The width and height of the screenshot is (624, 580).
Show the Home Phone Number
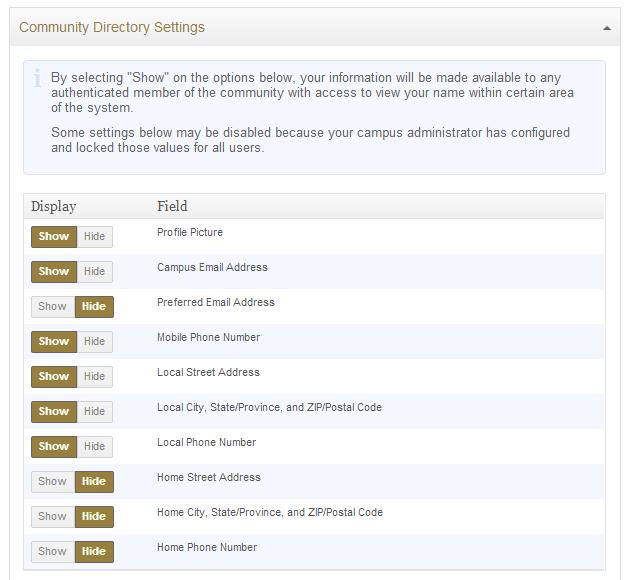(53, 552)
